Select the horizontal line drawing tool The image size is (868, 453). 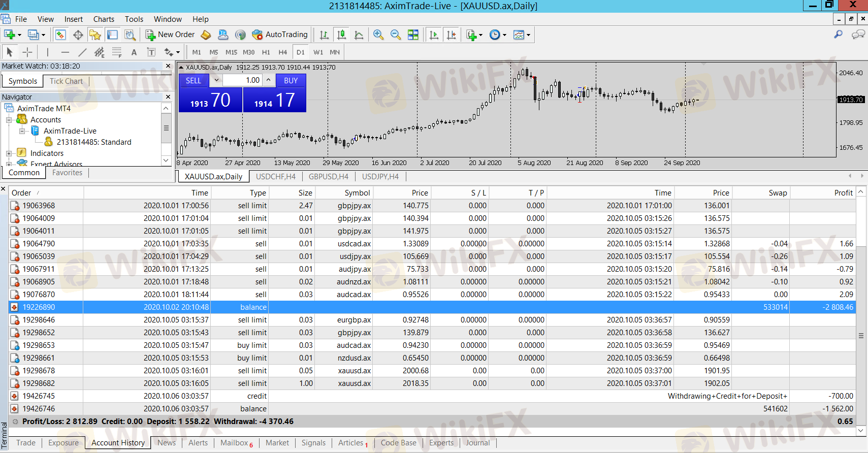pos(65,52)
